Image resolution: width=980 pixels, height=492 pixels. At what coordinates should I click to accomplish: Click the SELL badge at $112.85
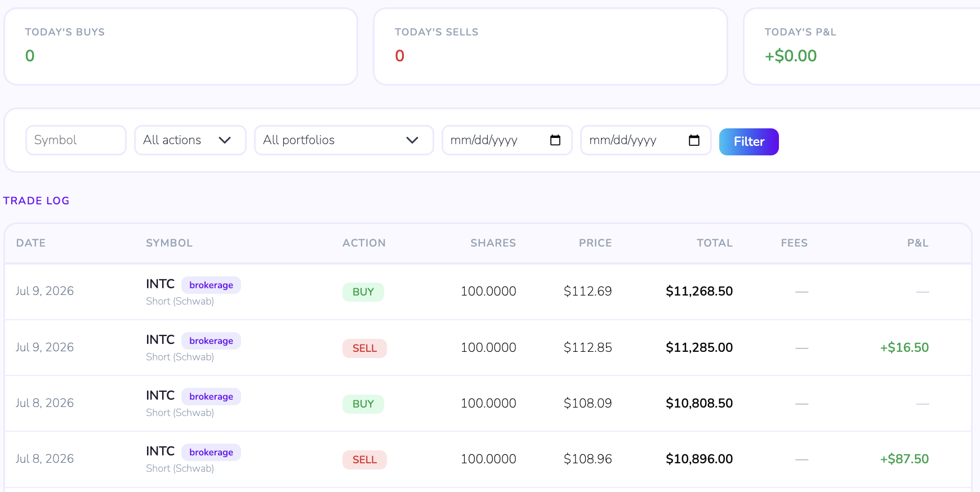point(364,348)
